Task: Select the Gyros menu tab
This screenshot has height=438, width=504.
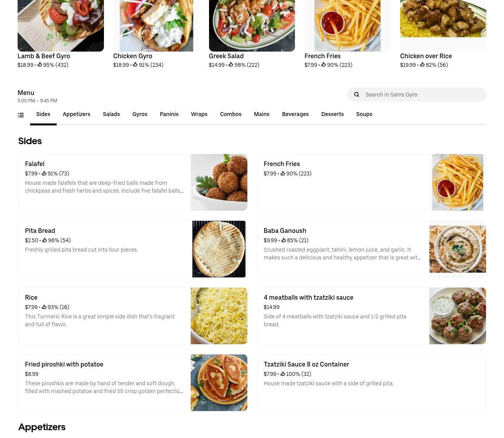Action: [140, 114]
